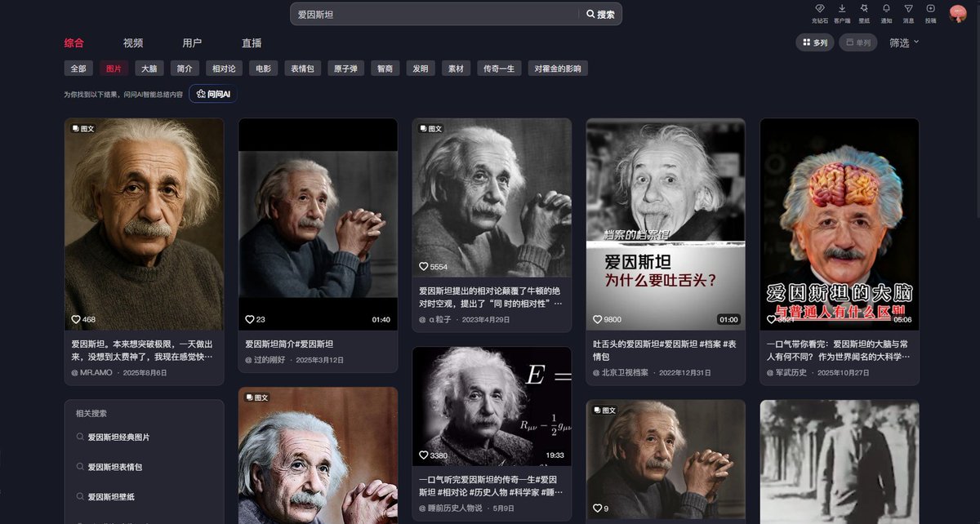
Task: Open description 爱因斯坦提出的相对论颠覆了牛顿的绝对时空观
Action: [491, 297]
